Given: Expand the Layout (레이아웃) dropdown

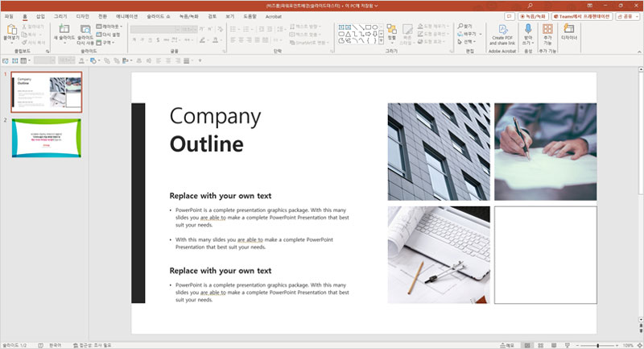Looking at the screenshot, I should [x=109, y=26].
